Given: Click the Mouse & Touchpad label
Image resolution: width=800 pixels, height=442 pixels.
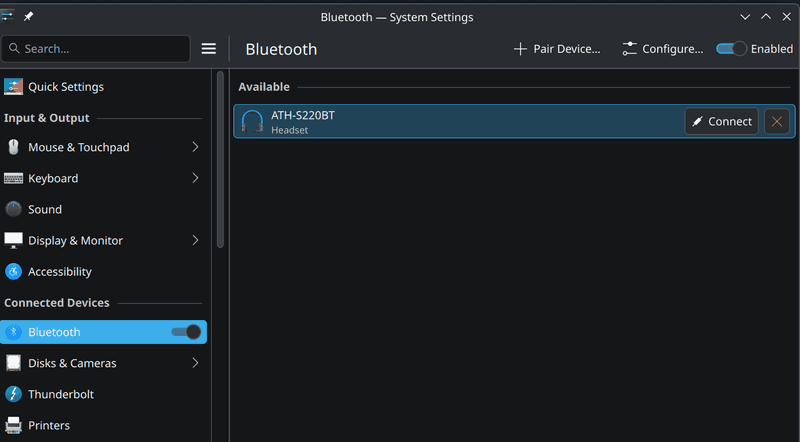Looking at the screenshot, I should [x=79, y=147].
